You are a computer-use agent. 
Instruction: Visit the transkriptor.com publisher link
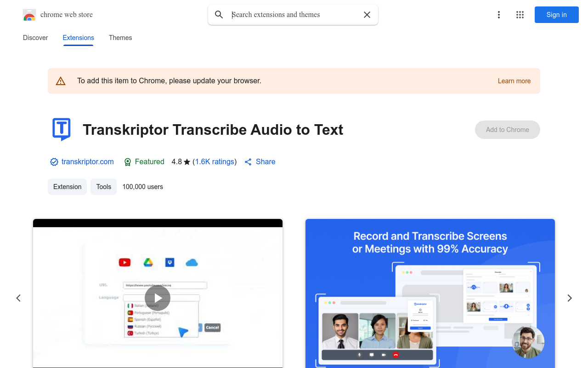(88, 162)
